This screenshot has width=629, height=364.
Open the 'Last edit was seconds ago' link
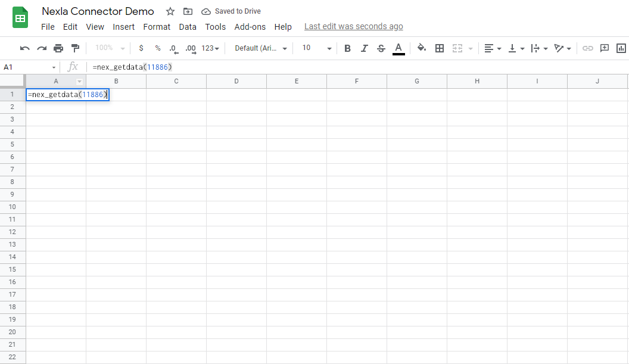click(x=354, y=26)
